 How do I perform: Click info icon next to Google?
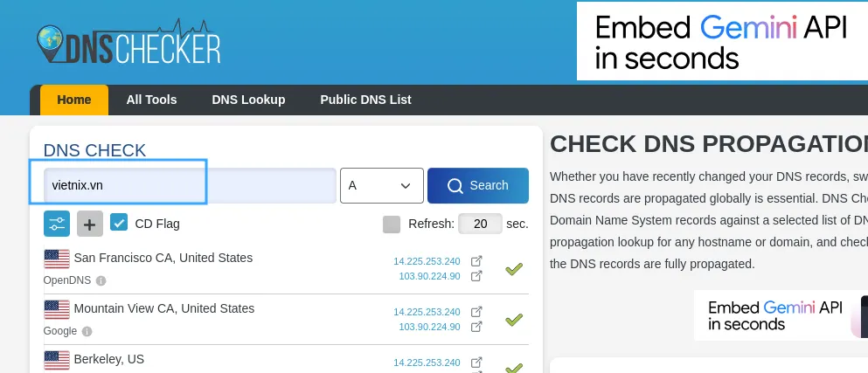tap(87, 331)
